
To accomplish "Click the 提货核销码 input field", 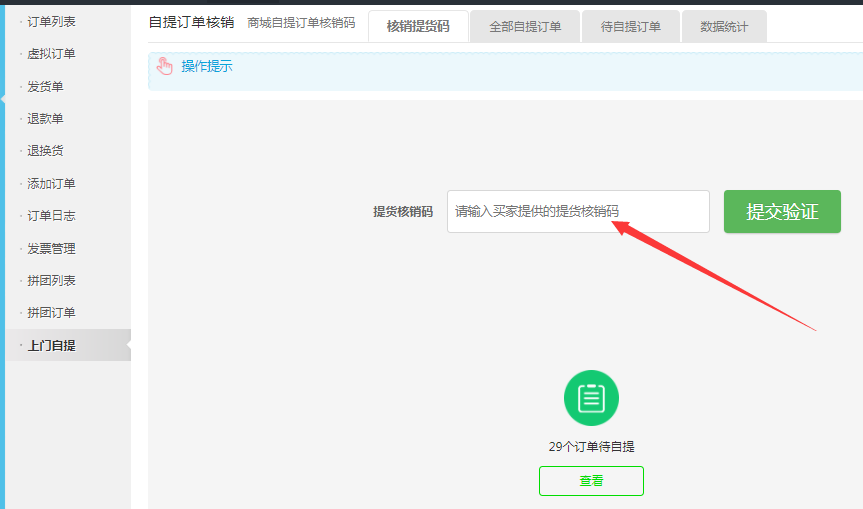I will pos(577,212).
